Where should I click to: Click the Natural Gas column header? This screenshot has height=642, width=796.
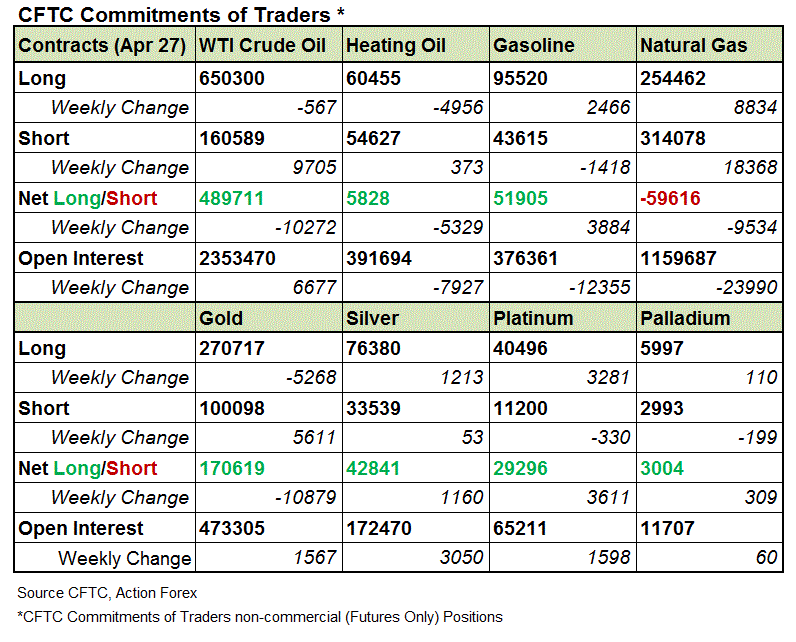click(693, 46)
